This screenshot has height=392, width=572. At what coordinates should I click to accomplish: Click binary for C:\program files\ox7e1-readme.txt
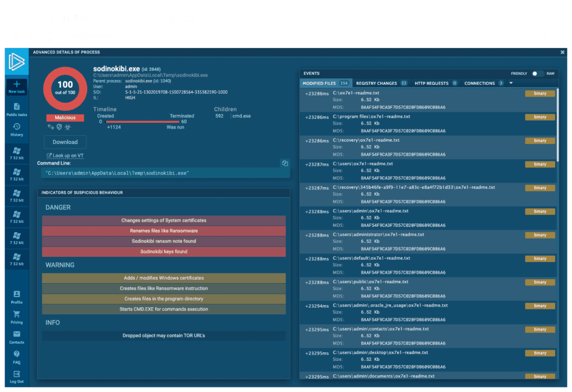pos(540,117)
